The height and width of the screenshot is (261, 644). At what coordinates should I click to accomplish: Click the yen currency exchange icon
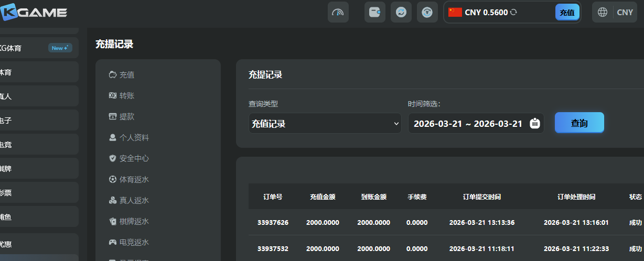pyautogui.click(x=427, y=12)
